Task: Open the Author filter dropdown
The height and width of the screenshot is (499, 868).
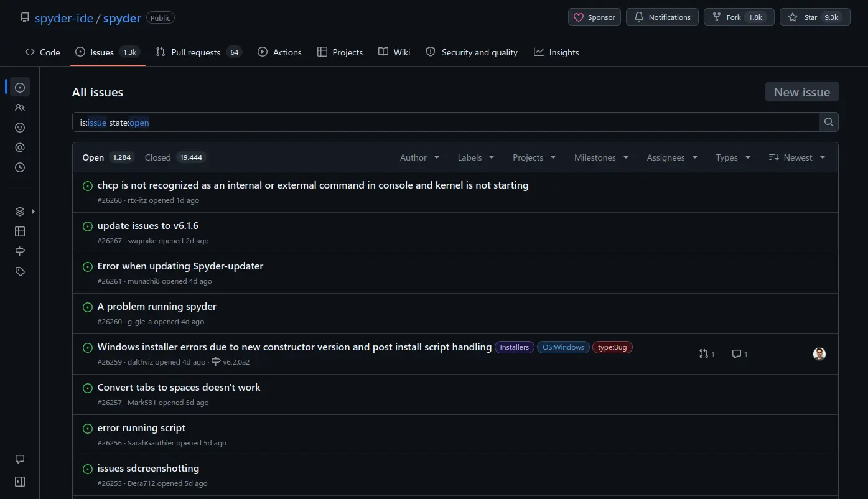Action: (419, 157)
